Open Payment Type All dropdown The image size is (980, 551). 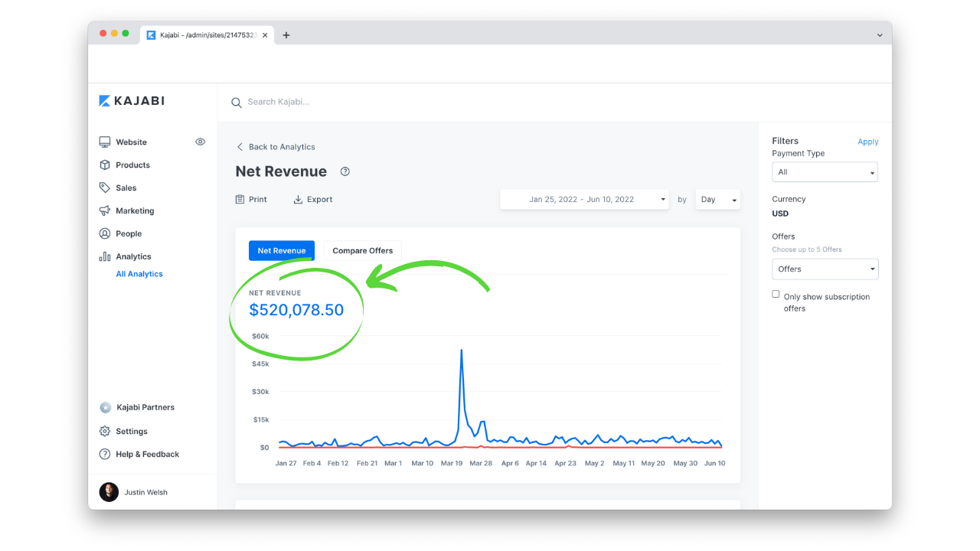click(x=825, y=172)
